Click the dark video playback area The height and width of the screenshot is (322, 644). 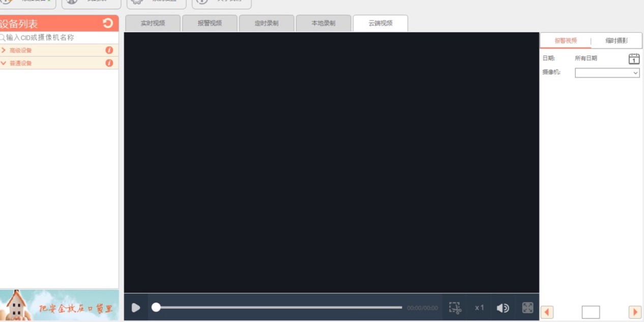(x=332, y=162)
